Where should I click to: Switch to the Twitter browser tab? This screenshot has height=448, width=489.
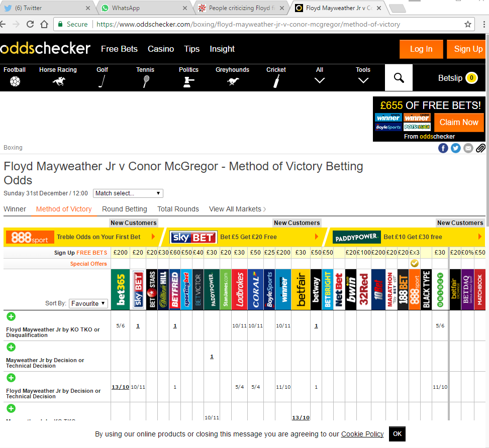(47, 8)
